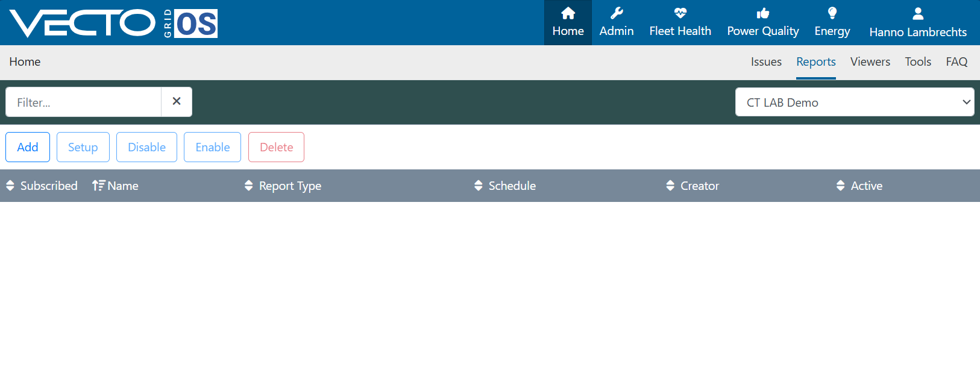This screenshot has height=387, width=980.
Task: Click the Enable button
Action: pyautogui.click(x=213, y=147)
